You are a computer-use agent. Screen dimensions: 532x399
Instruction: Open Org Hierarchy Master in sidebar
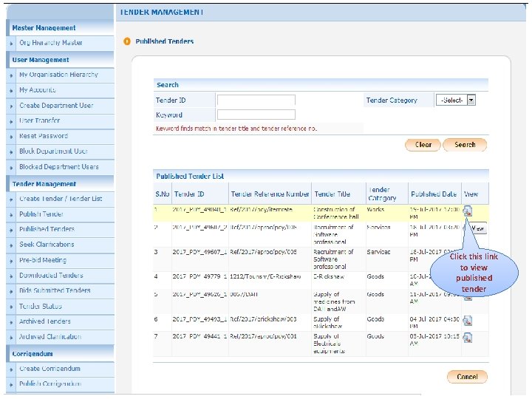point(51,43)
